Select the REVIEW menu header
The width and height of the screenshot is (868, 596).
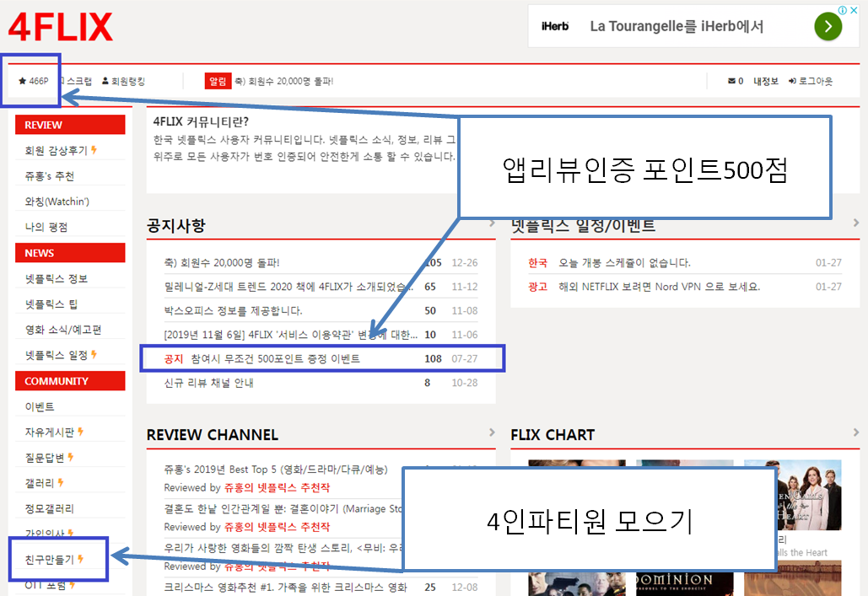click(x=70, y=125)
